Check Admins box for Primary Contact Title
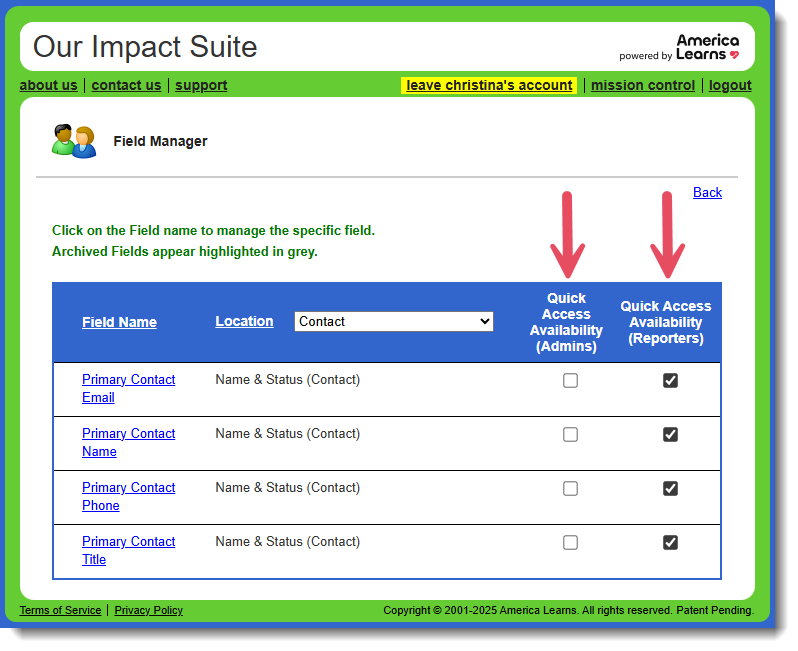The height and width of the screenshot is (651, 798). click(570, 542)
